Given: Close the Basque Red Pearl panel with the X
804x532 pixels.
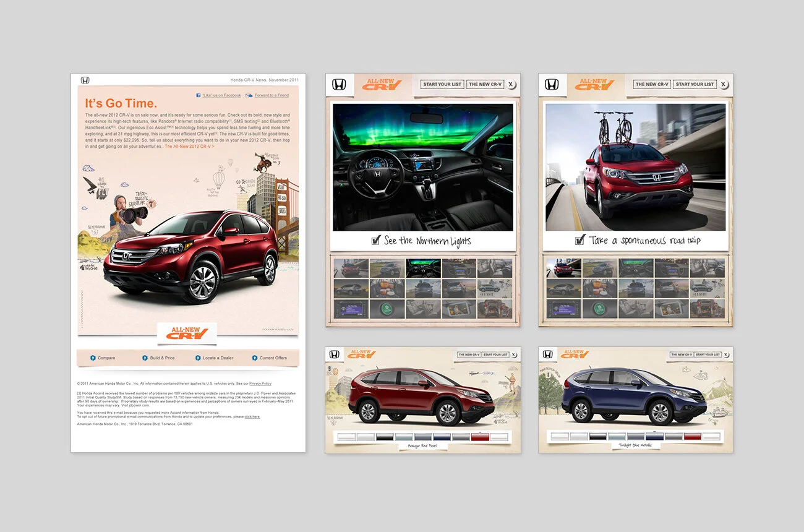Looking at the screenshot, I should click(514, 354).
